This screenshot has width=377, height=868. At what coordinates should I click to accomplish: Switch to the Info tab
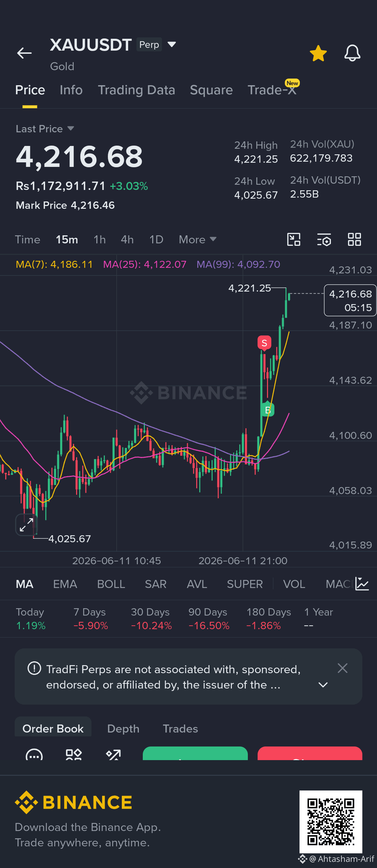[71, 90]
